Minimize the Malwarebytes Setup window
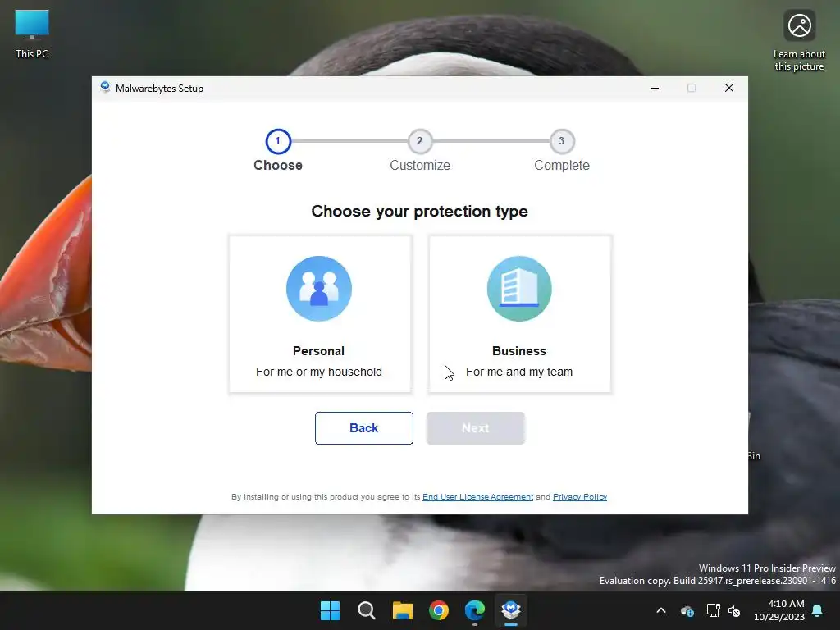The width and height of the screenshot is (840, 630). pyautogui.click(x=654, y=88)
